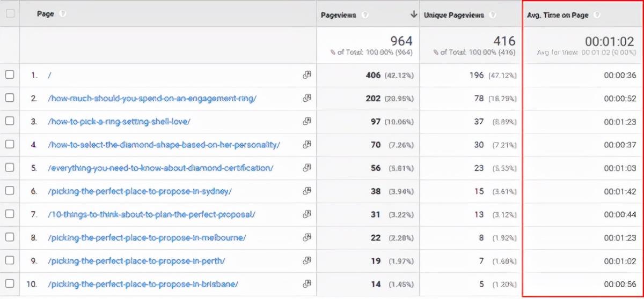Select checkbox for diamond-certification row
Viewport: 644px width, 299px height.
coord(10,167)
